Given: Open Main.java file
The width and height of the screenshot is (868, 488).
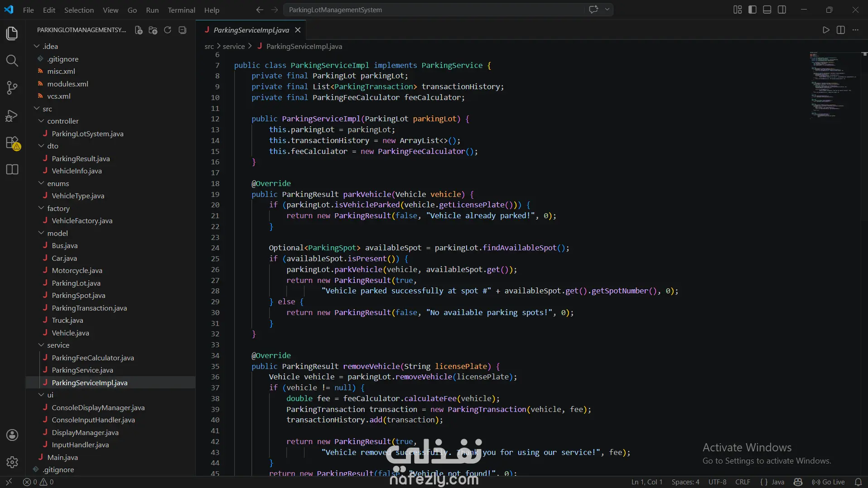Looking at the screenshot, I should 111,457.
